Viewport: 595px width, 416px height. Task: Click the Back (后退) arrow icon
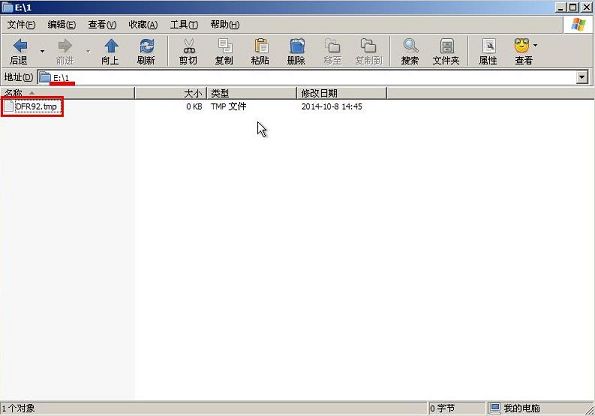[x=20, y=46]
